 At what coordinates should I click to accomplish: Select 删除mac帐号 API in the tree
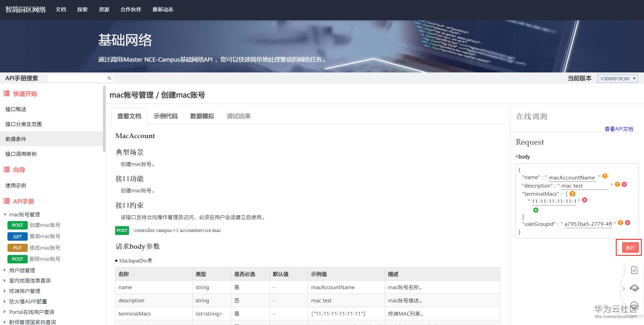point(45,259)
